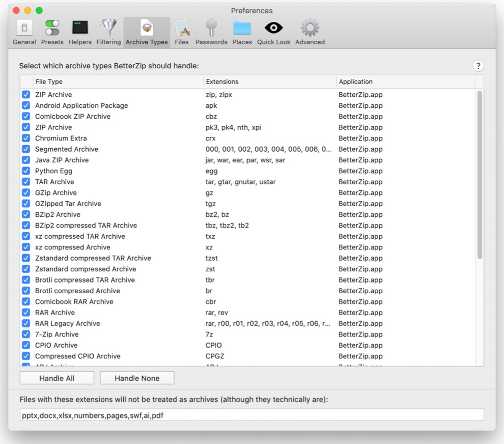The width and height of the screenshot is (504, 444).
Task: Toggle the Python Egg checkbox
Action: point(26,171)
